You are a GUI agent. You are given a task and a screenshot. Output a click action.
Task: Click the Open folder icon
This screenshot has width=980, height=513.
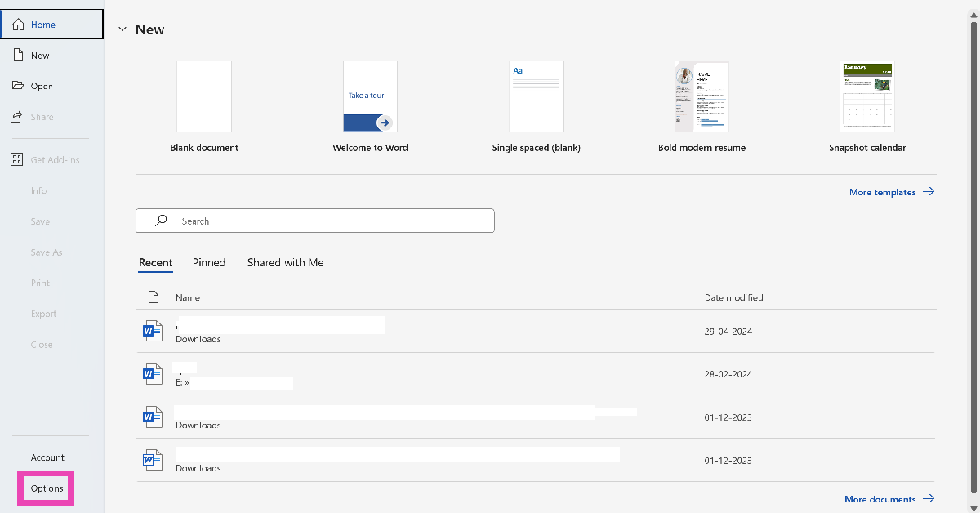[x=16, y=86]
